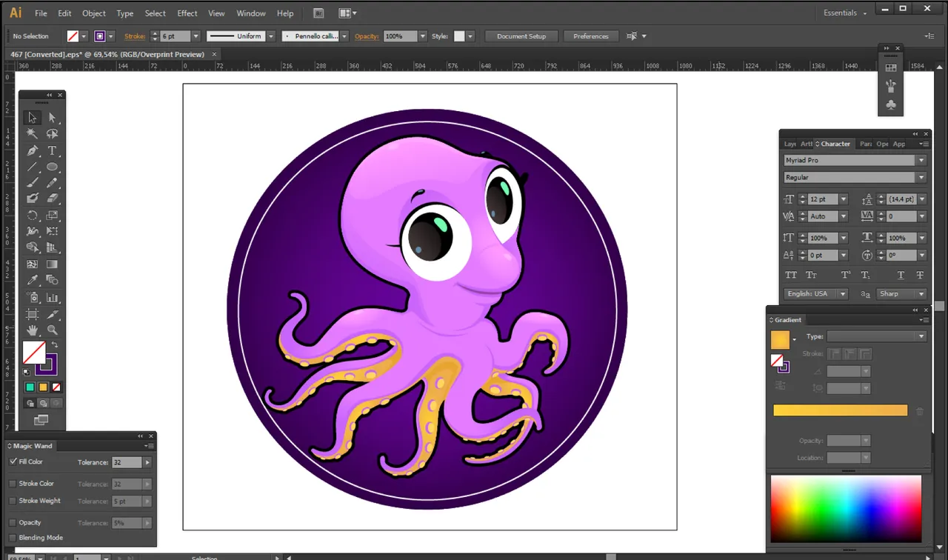Open the Opacity 100% dropdown in control bar
The height and width of the screenshot is (560, 948).
[x=423, y=36]
